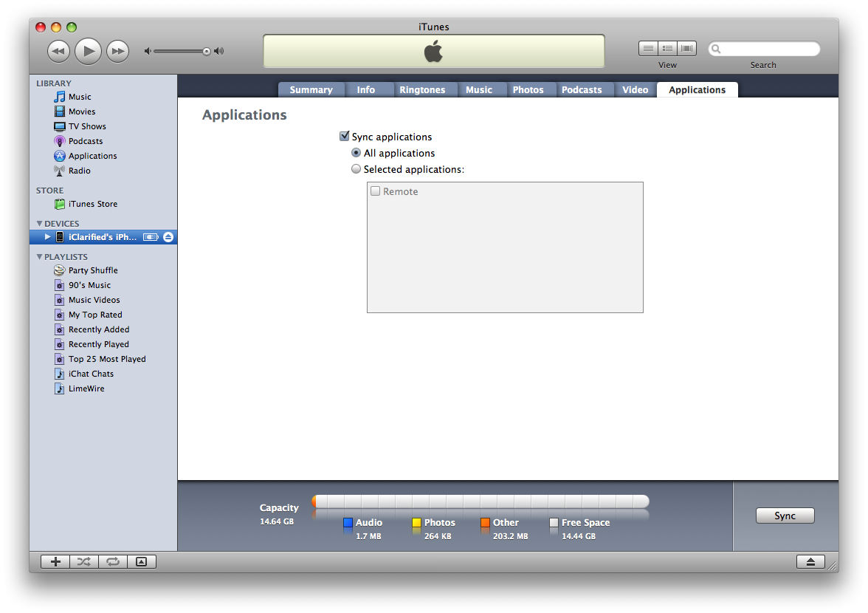Toggle repeat in the bottom bar
Viewport: 868px width, 613px height.
click(x=113, y=561)
